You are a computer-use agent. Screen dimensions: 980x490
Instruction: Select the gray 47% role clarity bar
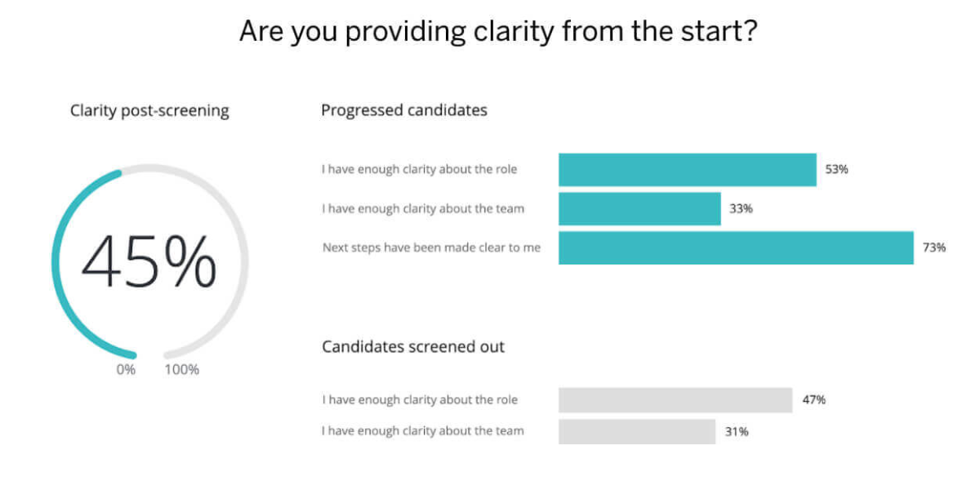[x=675, y=400]
